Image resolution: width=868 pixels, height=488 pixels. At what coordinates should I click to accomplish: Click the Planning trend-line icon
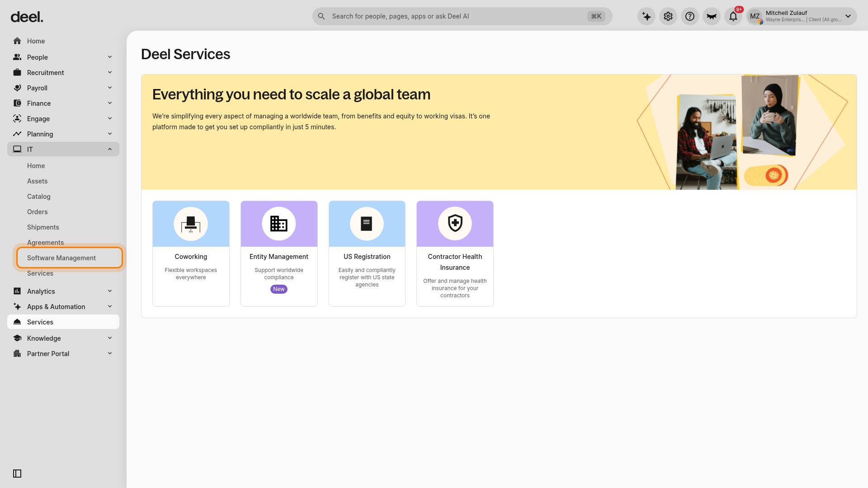17,134
